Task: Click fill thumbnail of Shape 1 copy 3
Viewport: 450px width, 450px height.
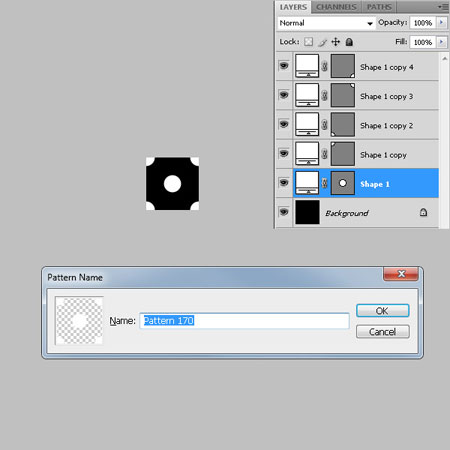Action: [307, 95]
